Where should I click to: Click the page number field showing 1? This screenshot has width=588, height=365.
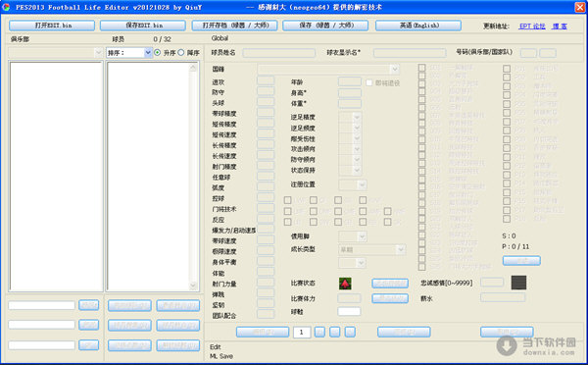point(302,332)
